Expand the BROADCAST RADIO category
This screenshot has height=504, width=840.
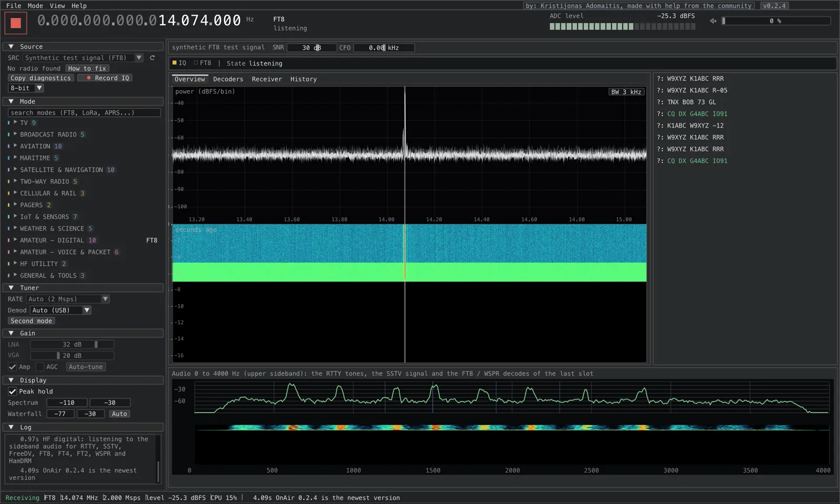coord(15,134)
